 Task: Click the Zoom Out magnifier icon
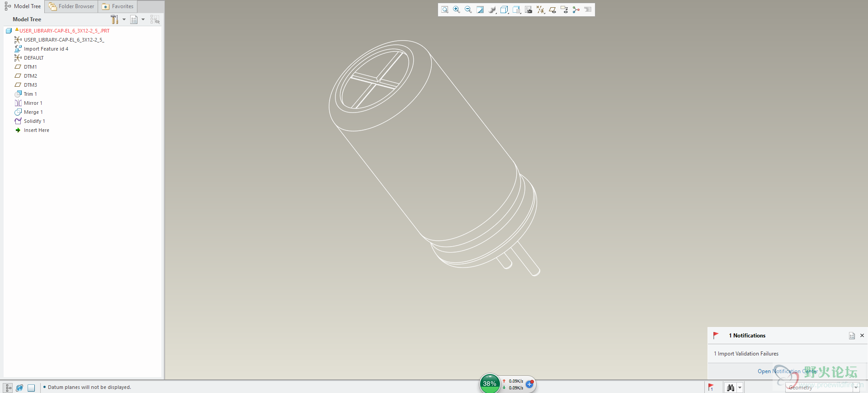tap(468, 9)
